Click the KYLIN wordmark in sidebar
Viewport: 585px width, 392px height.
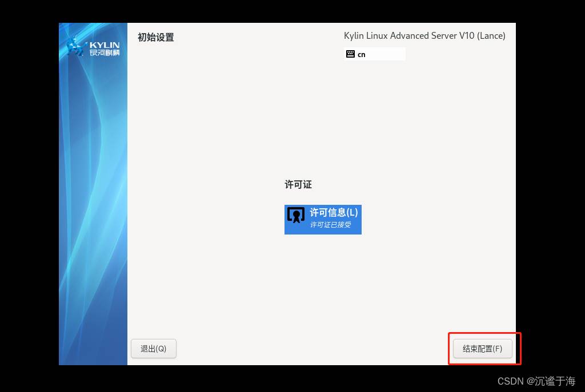coord(105,45)
